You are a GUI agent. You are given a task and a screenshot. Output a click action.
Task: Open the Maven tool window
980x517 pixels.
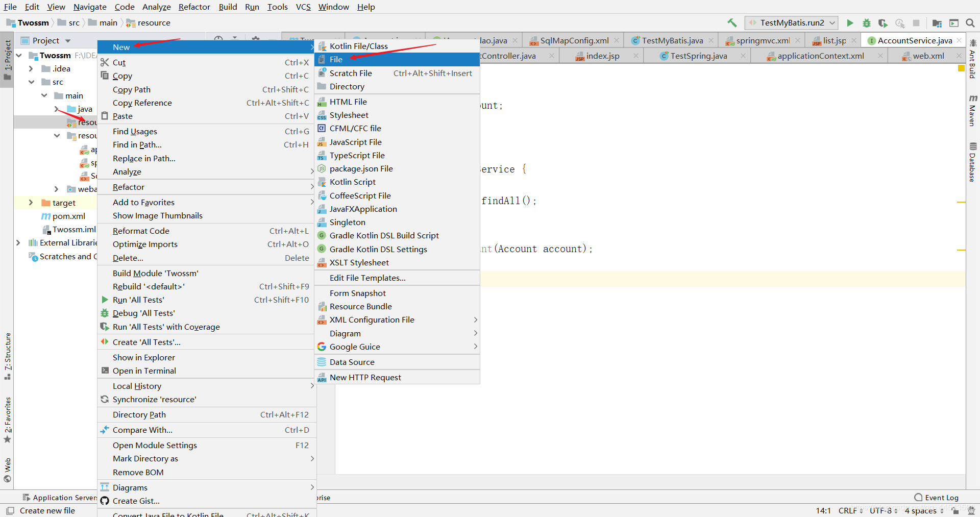973,111
